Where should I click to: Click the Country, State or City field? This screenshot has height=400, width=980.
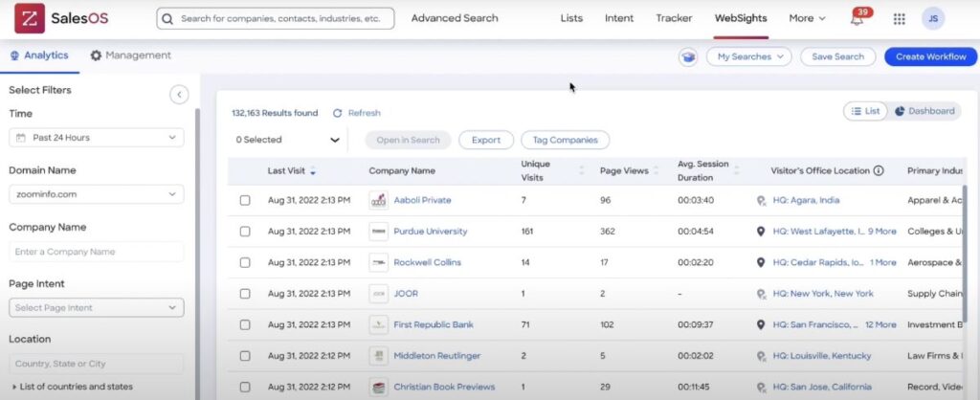tap(97, 364)
